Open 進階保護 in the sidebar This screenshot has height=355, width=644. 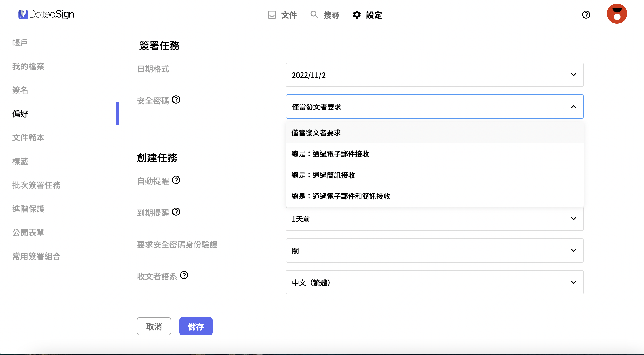tap(28, 209)
